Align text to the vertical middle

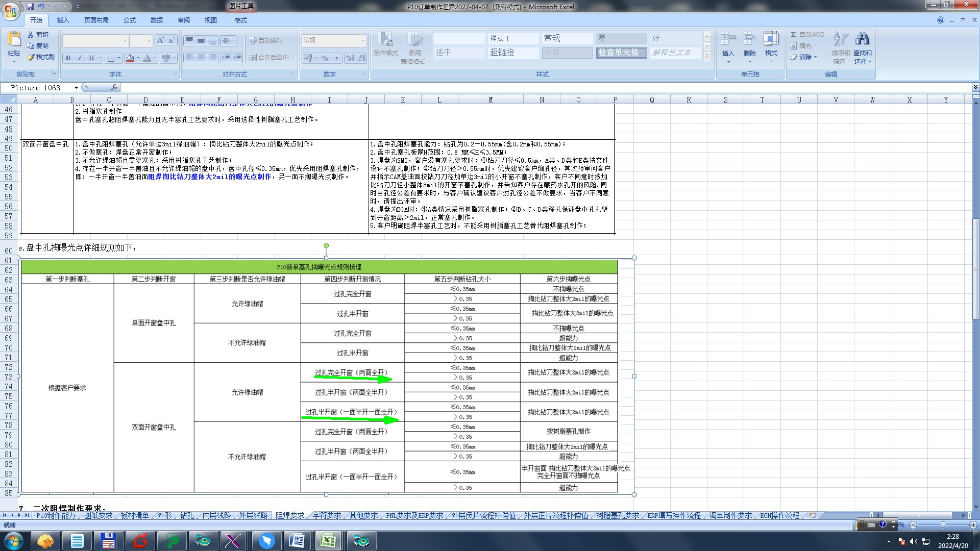pos(201,40)
